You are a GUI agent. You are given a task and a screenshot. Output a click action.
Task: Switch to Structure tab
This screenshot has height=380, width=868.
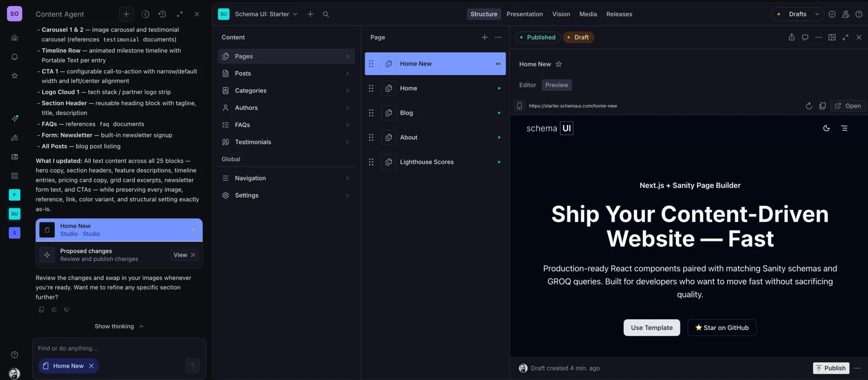tap(484, 14)
